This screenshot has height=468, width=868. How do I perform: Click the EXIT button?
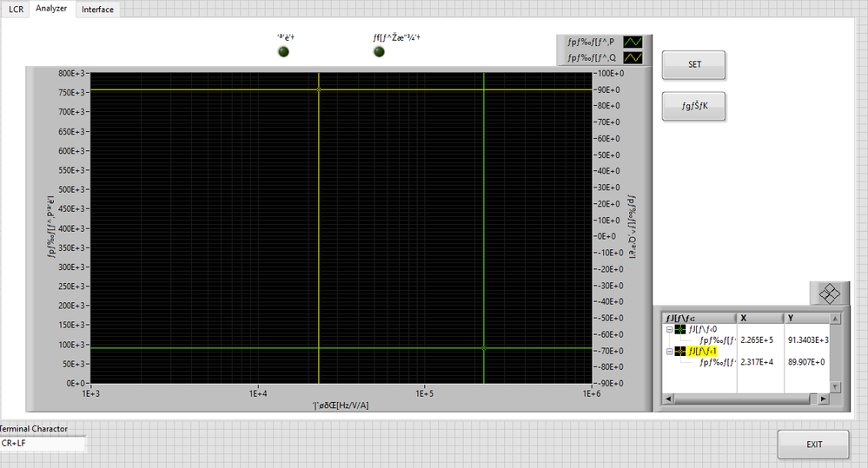click(813, 445)
